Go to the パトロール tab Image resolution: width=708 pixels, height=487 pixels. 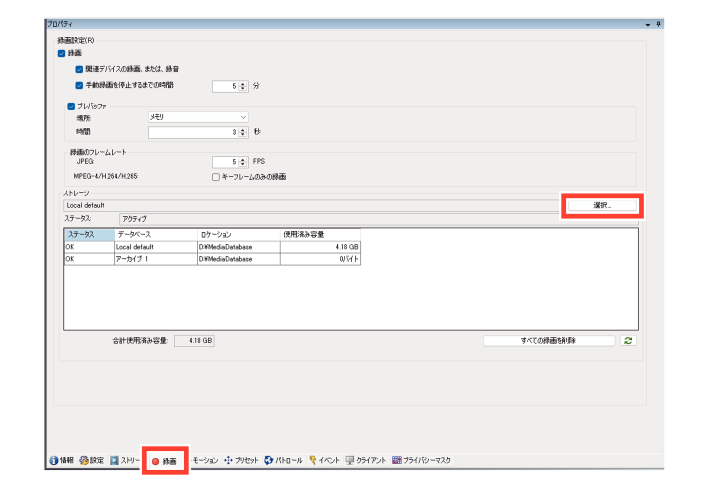[x=283, y=460]
